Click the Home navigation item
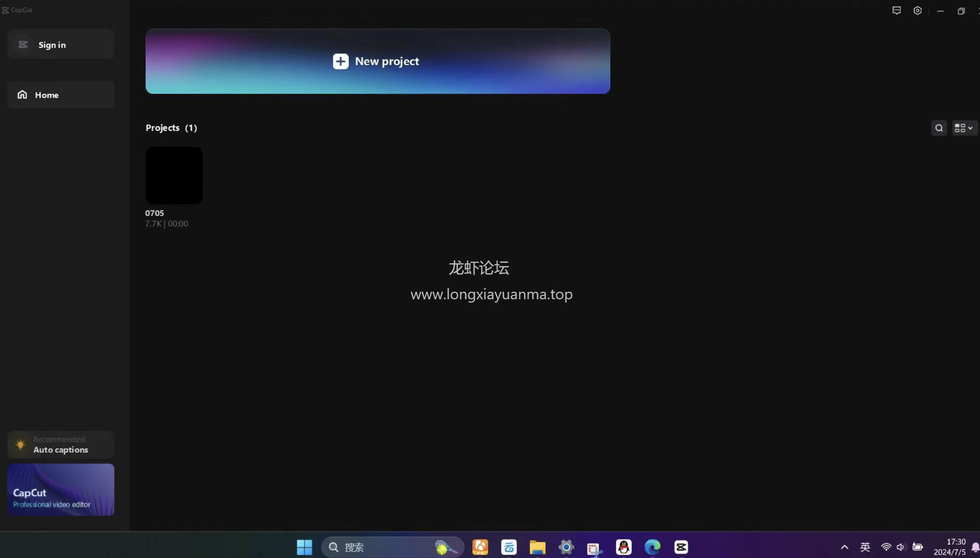The height and width of the screenshot is (558, 980). (x=61, y=94)
